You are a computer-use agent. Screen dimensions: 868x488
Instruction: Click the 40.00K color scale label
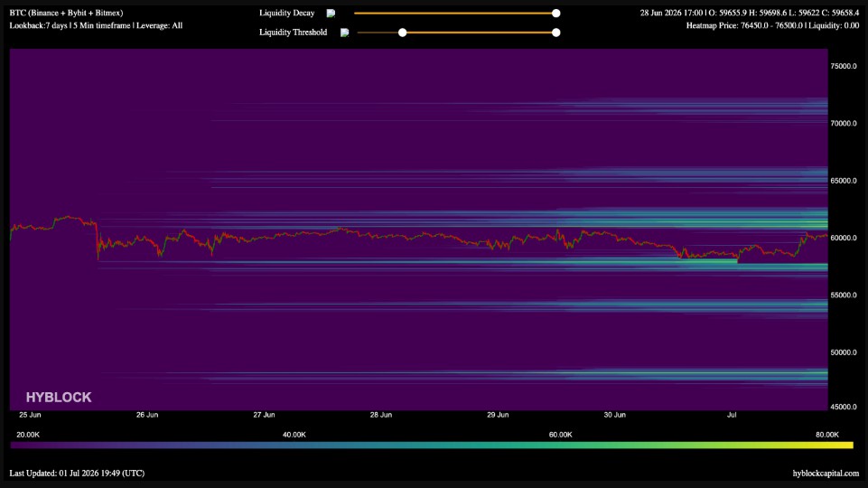click(x=294, y=435)
